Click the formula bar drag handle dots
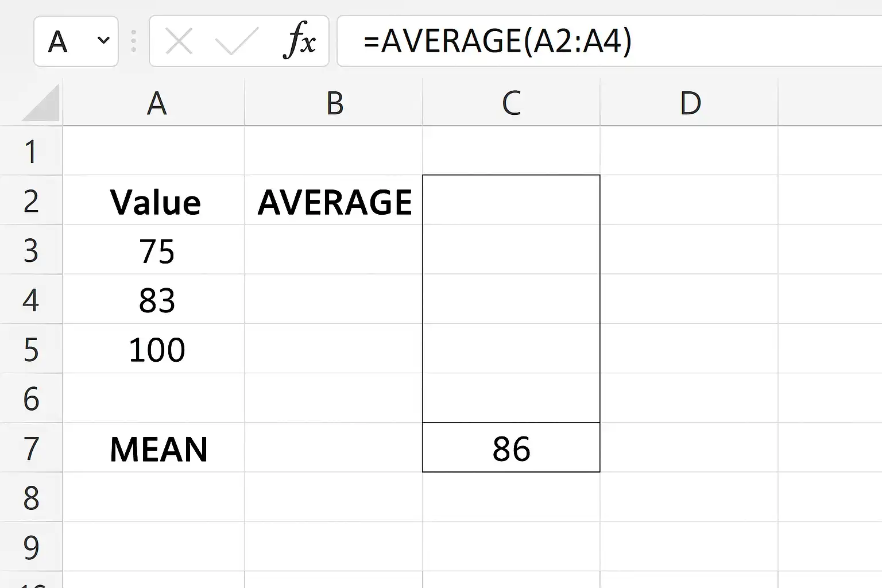 point(134,41)
